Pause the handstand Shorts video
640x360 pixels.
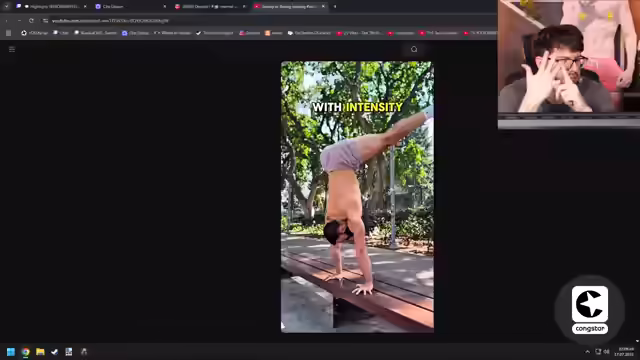[357, 197]
